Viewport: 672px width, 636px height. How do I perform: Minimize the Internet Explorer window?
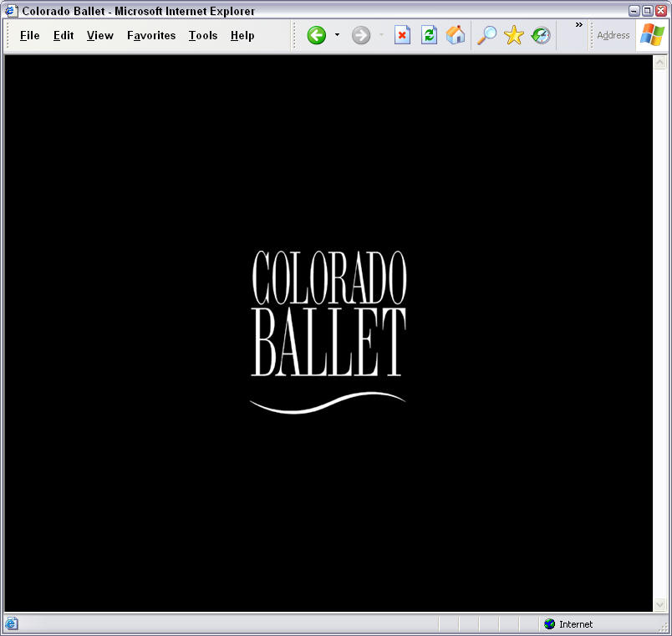(x=634, y=11)
